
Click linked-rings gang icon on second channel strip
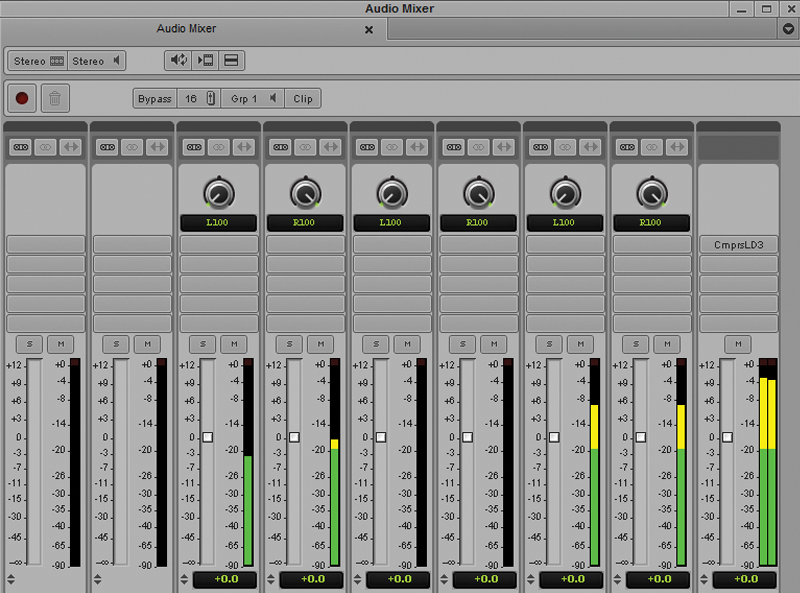coord(132,147)
